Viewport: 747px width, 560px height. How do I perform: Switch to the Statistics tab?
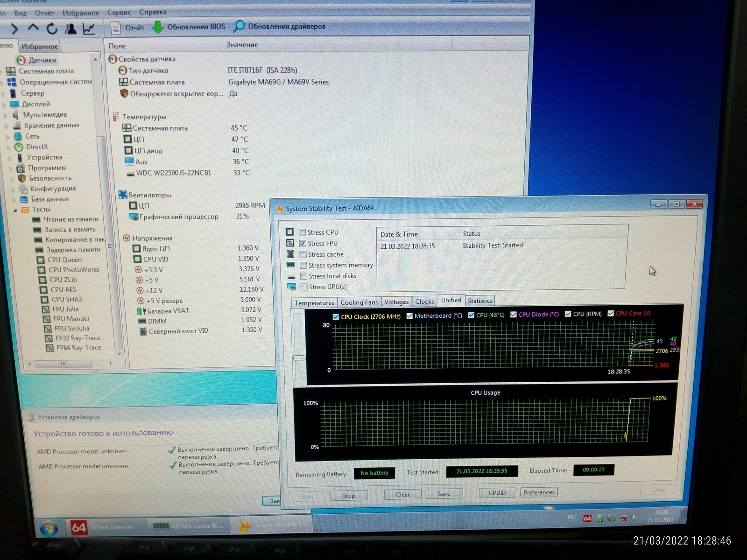(x=480, y=301)
